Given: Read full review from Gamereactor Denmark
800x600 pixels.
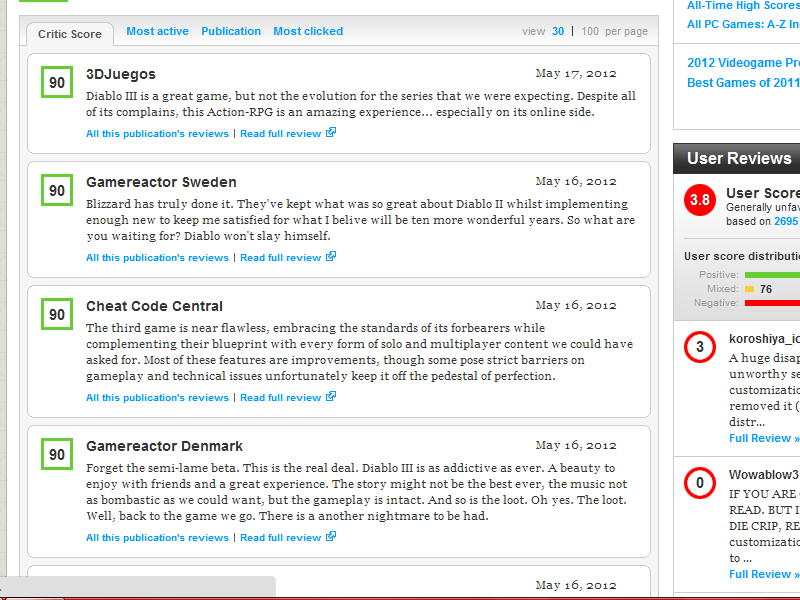Looking at the screenshot, I should [x=281, y=538].
